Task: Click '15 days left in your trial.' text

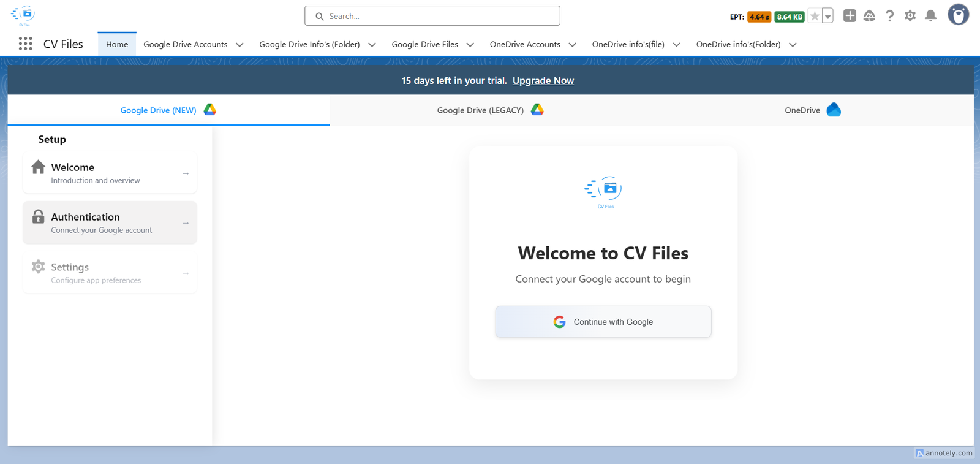Action: pyautogui.click(x=454, y=81)
